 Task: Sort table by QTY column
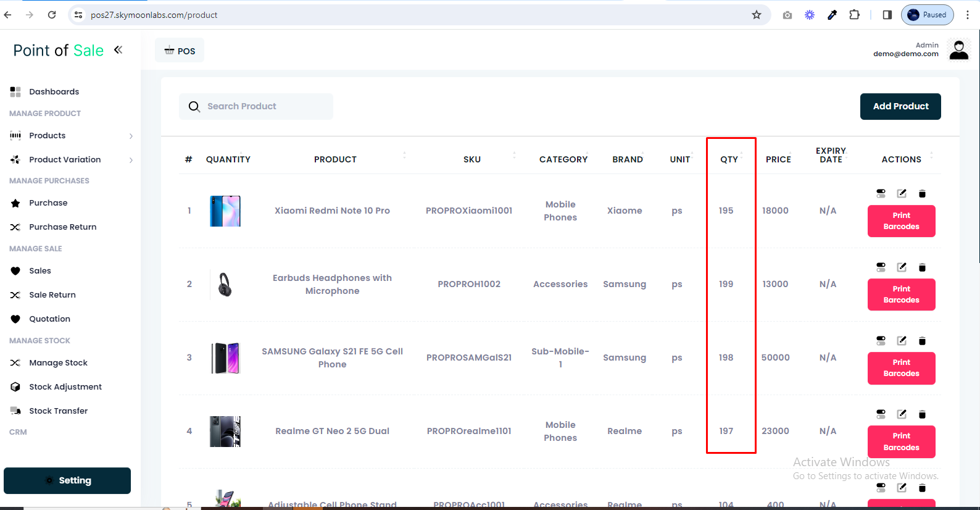click(729, 159)
